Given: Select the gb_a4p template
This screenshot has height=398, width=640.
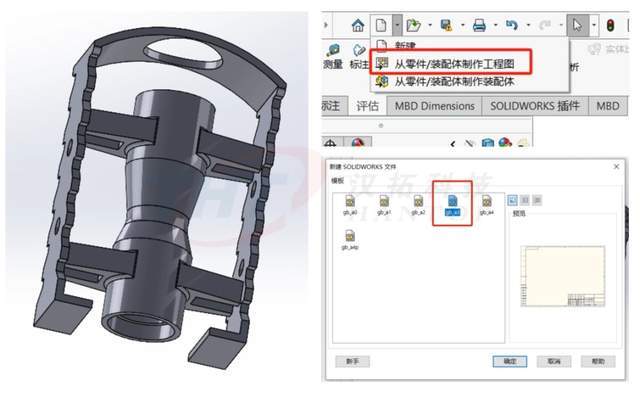Looking at the screenshot, I should tap(350, 240).
